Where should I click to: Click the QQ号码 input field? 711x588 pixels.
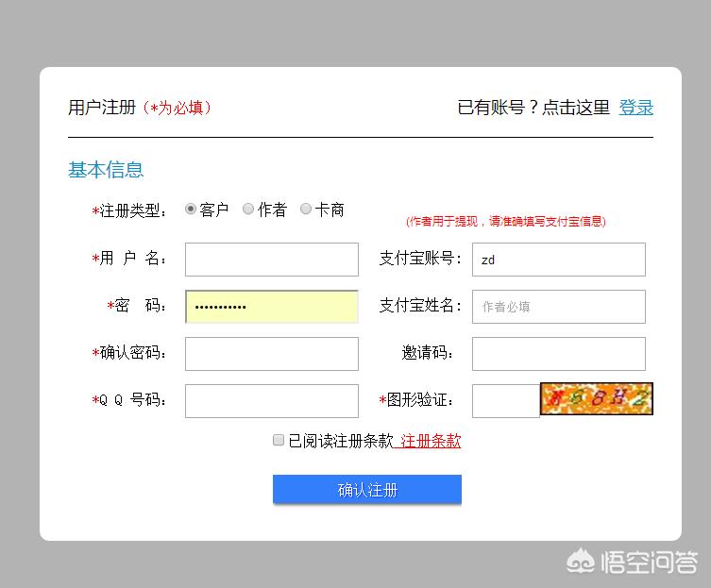click(x=272, y=401)
